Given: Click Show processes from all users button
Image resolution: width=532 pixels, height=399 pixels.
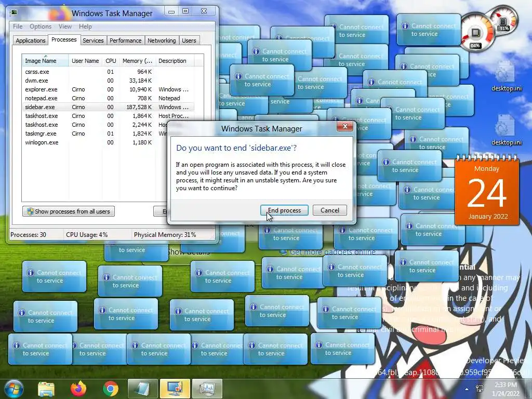Looking at the screenshot, I should (69, 211).
